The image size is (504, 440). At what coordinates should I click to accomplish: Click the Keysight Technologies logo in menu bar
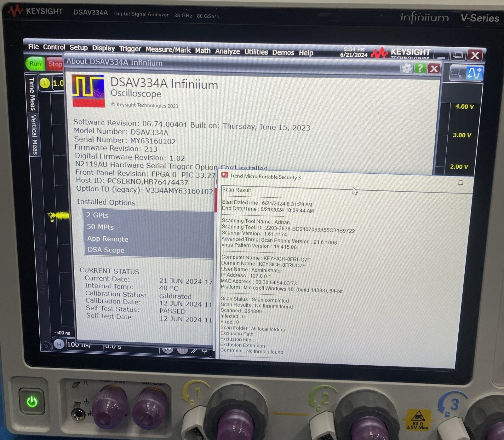pyautogui.click(x=401, y=53)
